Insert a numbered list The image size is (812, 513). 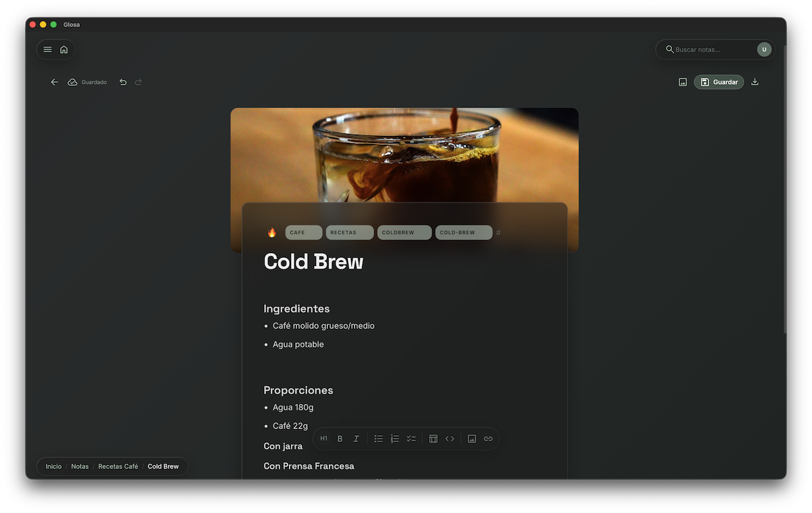tap(395, 439)
